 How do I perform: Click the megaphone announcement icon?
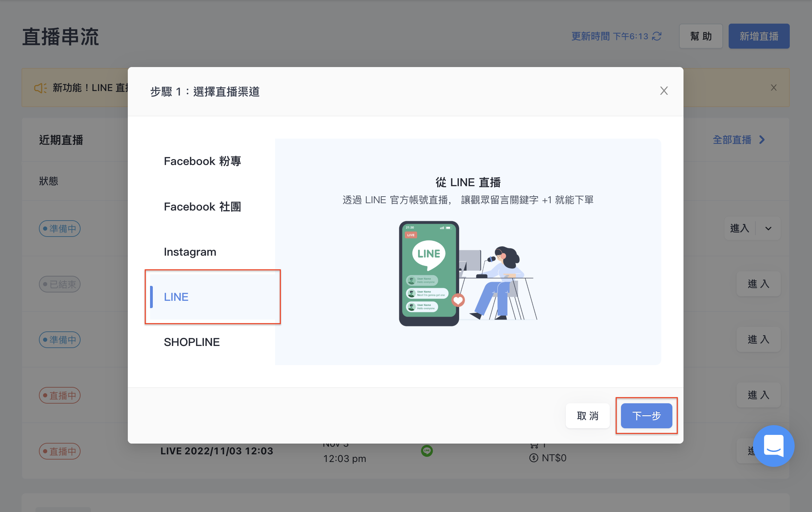[40, 88]
